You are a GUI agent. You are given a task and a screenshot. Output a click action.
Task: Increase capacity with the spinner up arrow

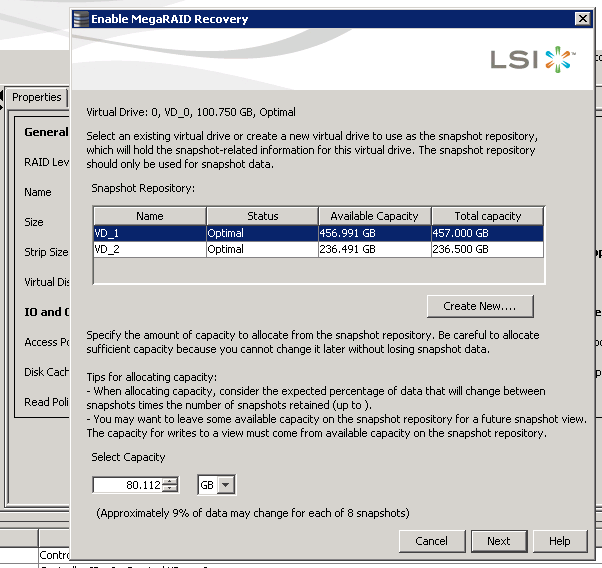(170, 481)
